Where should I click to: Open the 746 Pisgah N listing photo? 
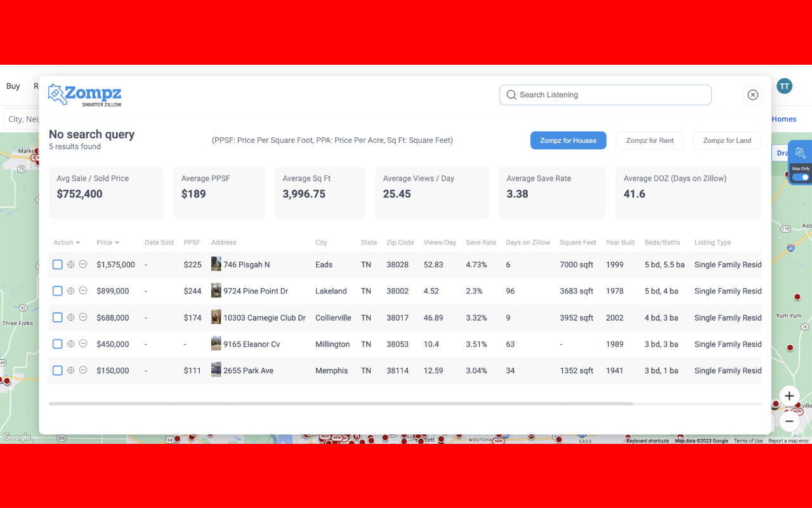coord(216,264)
